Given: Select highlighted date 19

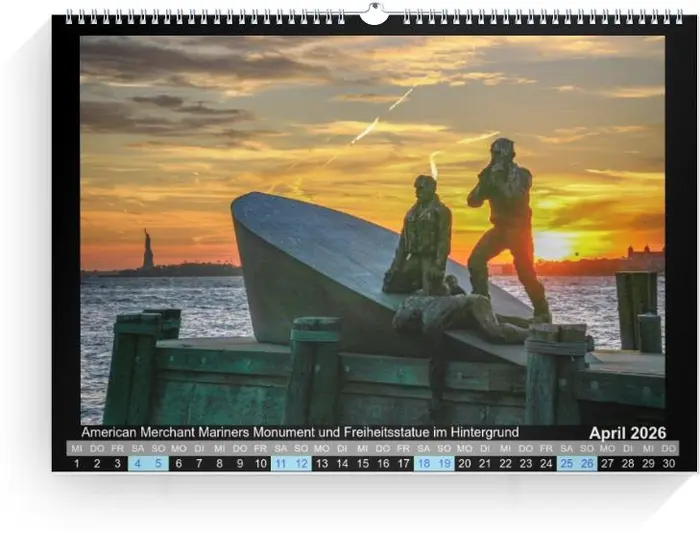Looking at the screenshot, I should (444, 463).
